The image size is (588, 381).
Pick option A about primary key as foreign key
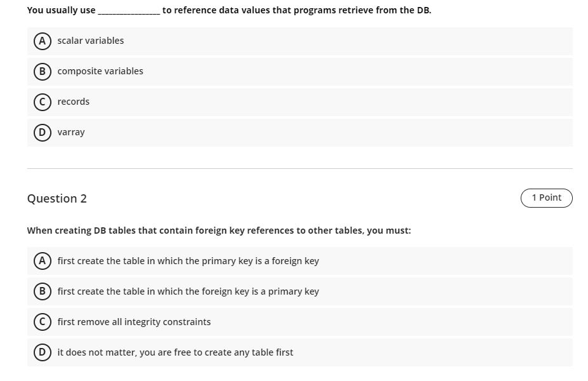(188, 261)
